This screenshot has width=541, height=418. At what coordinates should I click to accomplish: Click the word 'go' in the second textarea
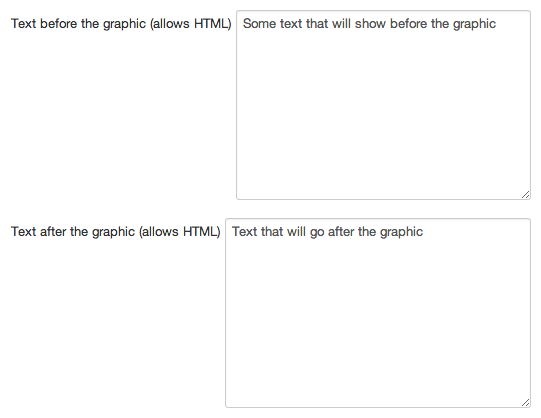click(317, 233)
